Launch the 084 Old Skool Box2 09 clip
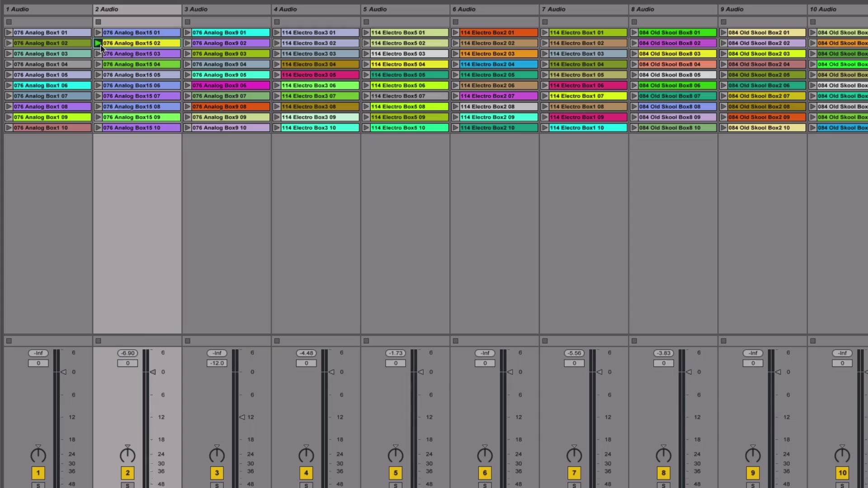This screenshot has height=488, width=868. click(x=723, y=117)
